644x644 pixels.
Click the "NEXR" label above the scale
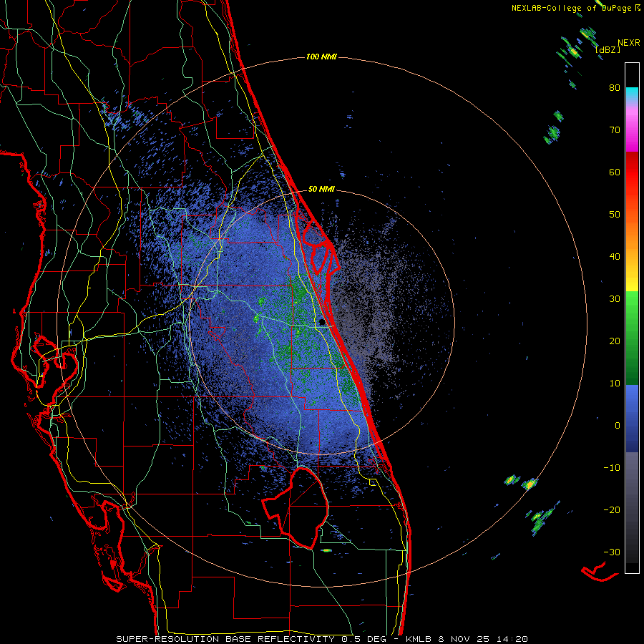pos(629,43)
